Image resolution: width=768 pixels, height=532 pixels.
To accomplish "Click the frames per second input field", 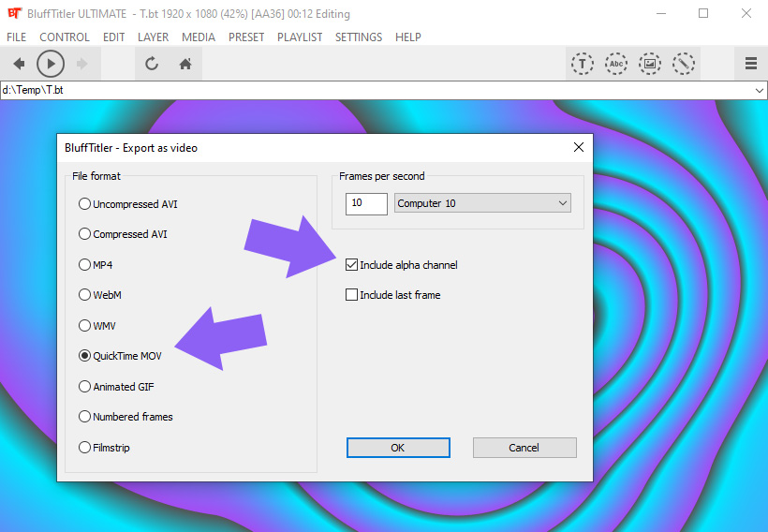I will pos(366,203).
